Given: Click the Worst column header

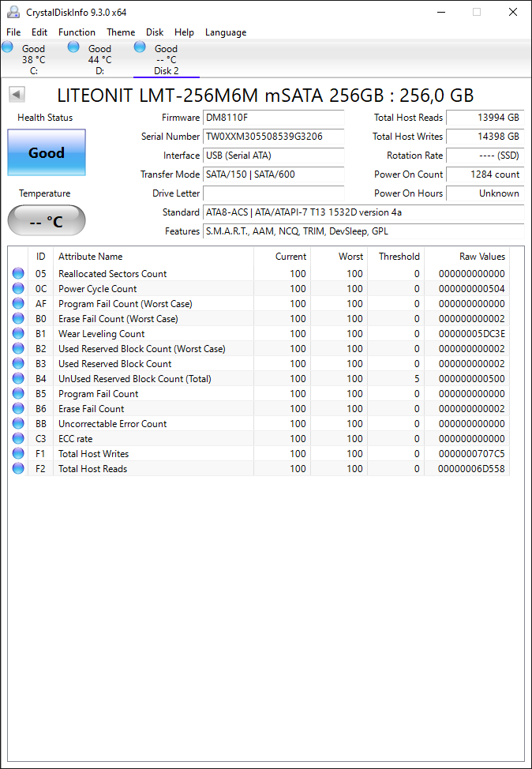Looking at the screenshot, I should (x=339, y=257).
